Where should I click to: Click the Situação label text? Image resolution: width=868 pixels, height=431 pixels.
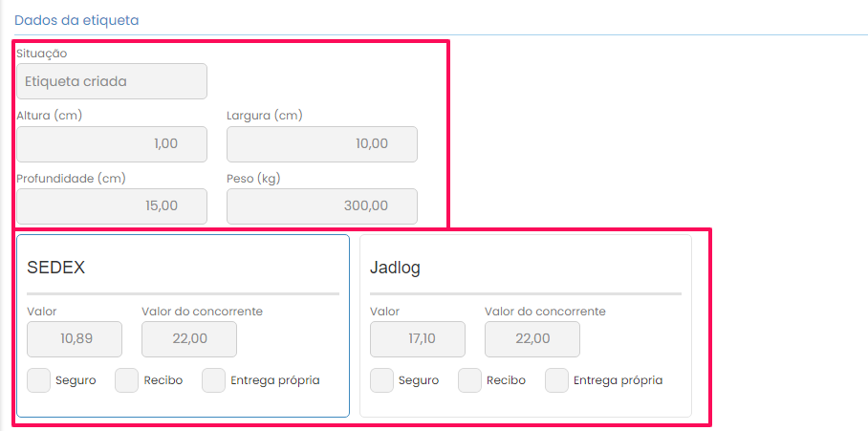pyautogui.click(x=42, y=54)
